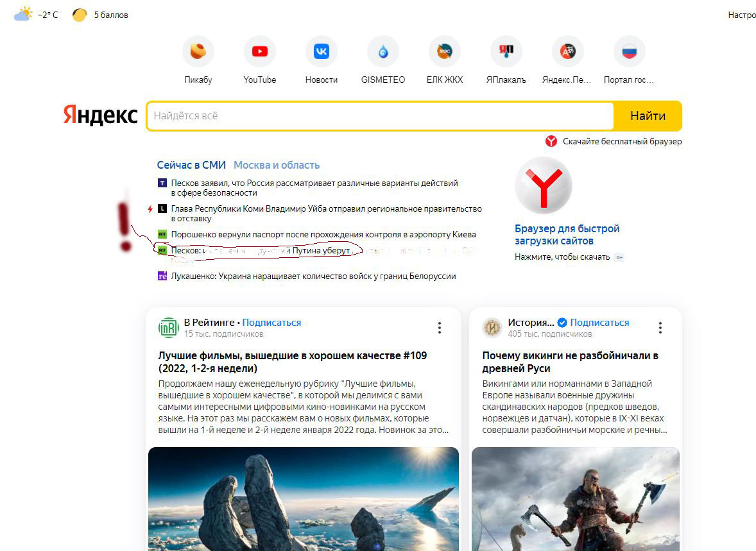
Task: Click the source icon beside Глава Республики Коми headline
Action: pyautogui.click(x=162, y=208)
